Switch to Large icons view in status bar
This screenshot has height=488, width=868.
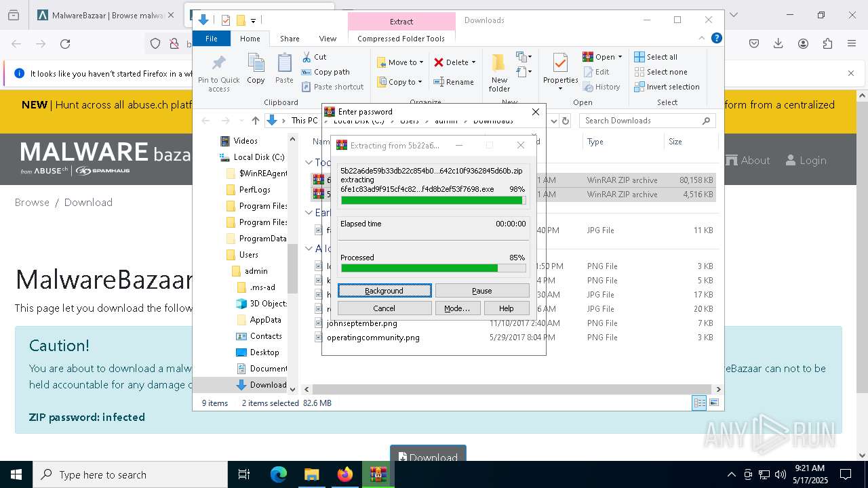point(713,403)
